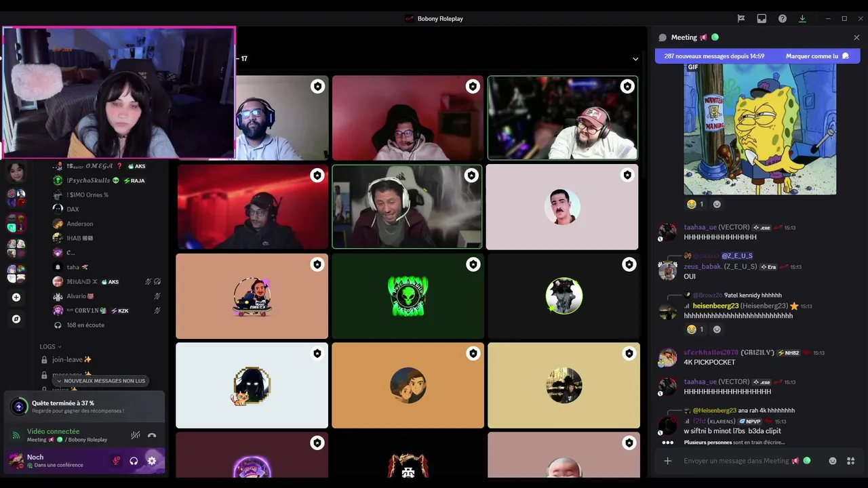
Task: Open the Discord inbox tray
Action: [x=762, y=19]
